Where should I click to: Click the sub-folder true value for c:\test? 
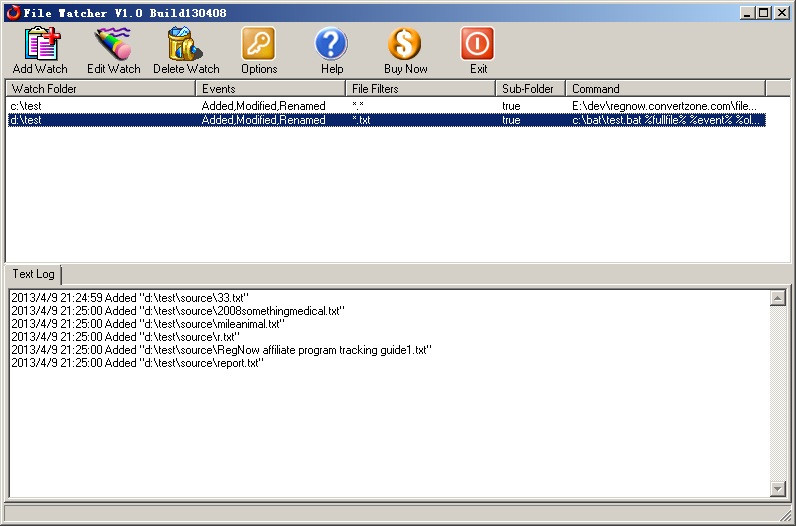point(511,106)
